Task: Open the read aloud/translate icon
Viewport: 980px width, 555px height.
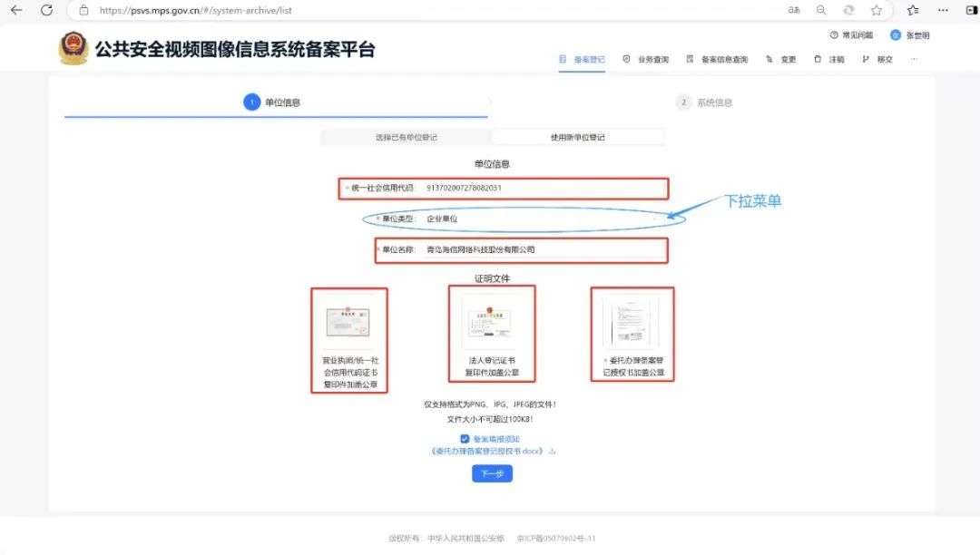Action: point(794,10)
